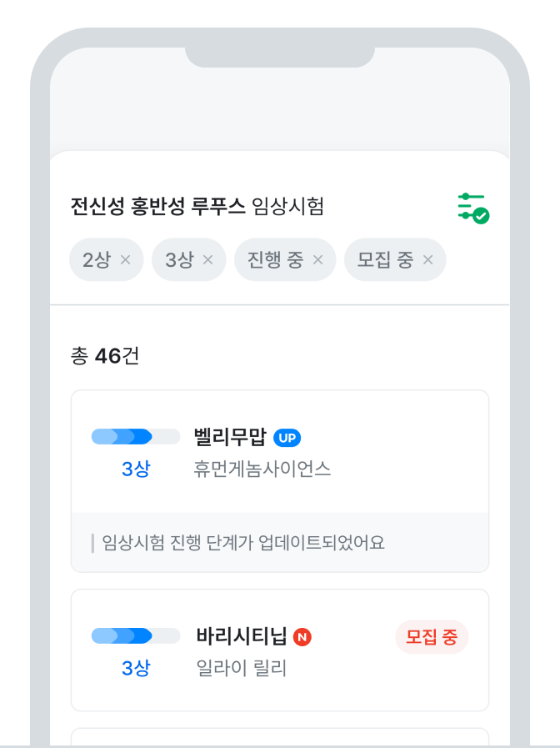560x748 pixels.
Task: Click the 벨리무맙 phase progress bar
Action: click(136, 436)
